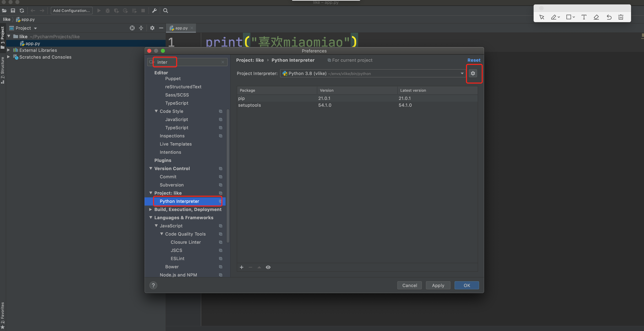Click the synchronize reload icon in toolbar
Viewport: 644px width, 331px height.
(x=22, y=11)
